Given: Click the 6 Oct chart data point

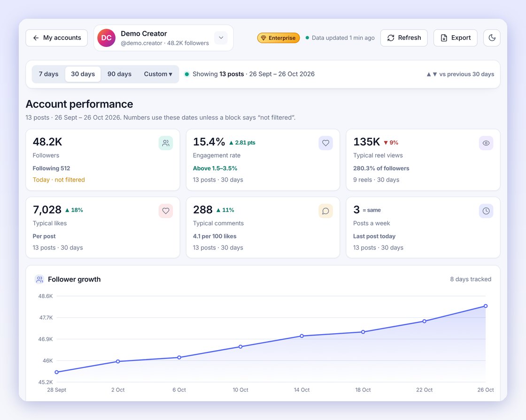Looking at the screenshot, I should tap(179, 357).
